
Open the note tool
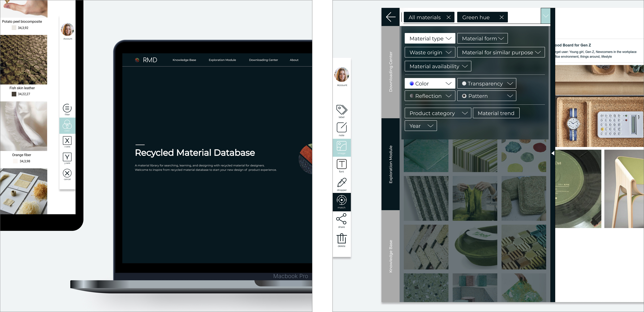(x=342, y=128)
